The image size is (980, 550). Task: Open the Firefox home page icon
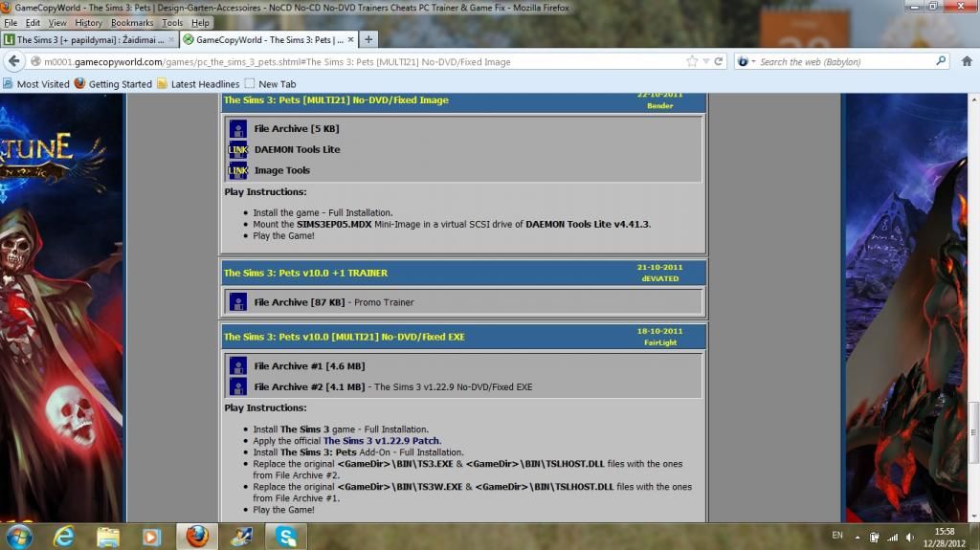pos(967,61)
